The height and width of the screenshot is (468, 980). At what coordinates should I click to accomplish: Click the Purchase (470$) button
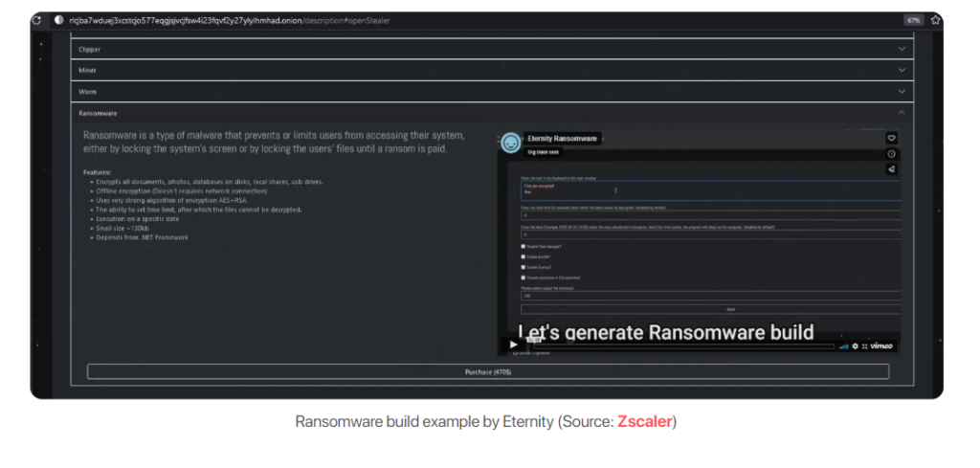(487, 371)
